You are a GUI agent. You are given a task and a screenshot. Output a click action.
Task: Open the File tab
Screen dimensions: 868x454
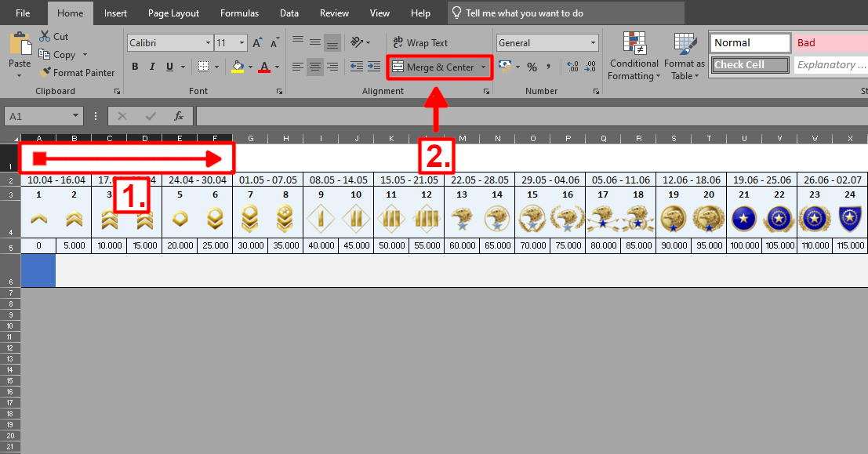point(24,13)
